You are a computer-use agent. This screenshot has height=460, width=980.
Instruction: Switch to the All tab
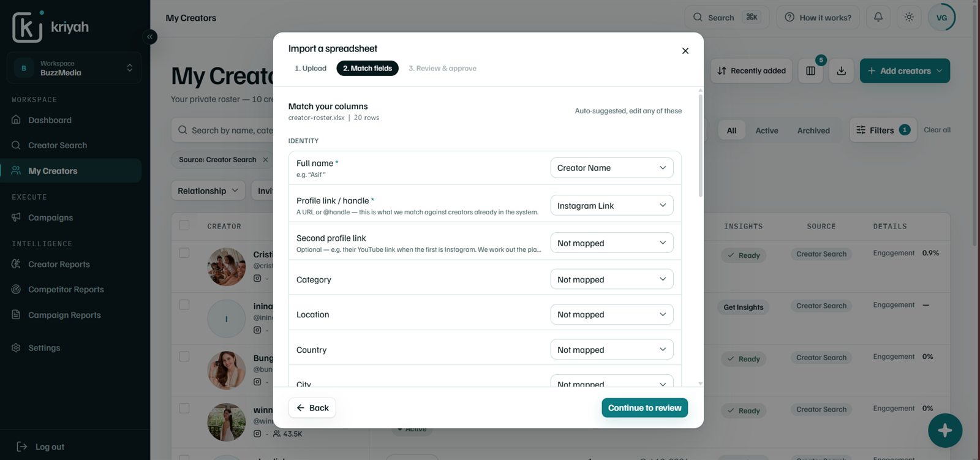731,130
